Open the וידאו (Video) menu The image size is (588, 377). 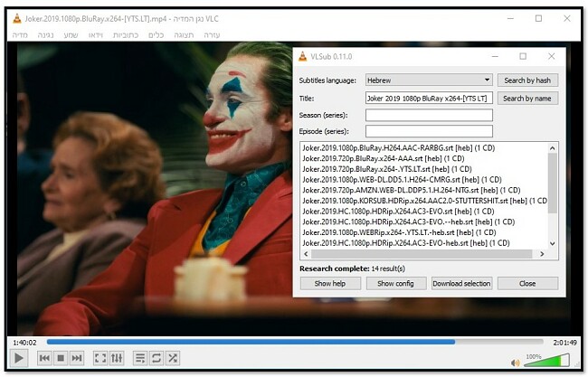96,35
